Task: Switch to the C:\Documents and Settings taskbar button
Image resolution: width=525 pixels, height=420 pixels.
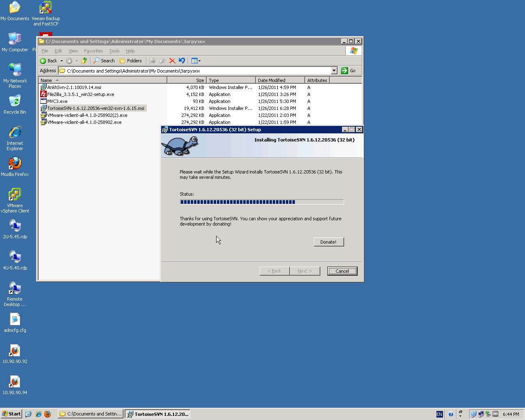Action: (x=91, y=414)
